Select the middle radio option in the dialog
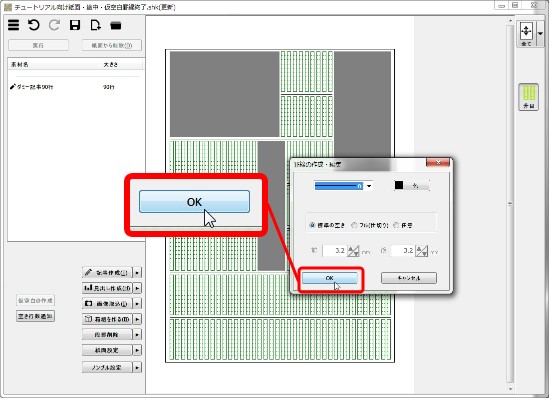The height and width of the screenshot is (398, 549). click(354, 225)
